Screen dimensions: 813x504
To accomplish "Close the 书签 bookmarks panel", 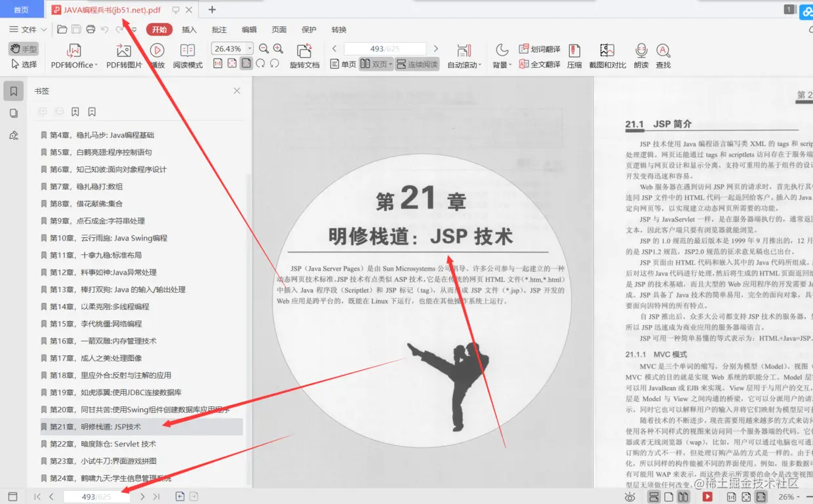I will [x=237, y=91].
